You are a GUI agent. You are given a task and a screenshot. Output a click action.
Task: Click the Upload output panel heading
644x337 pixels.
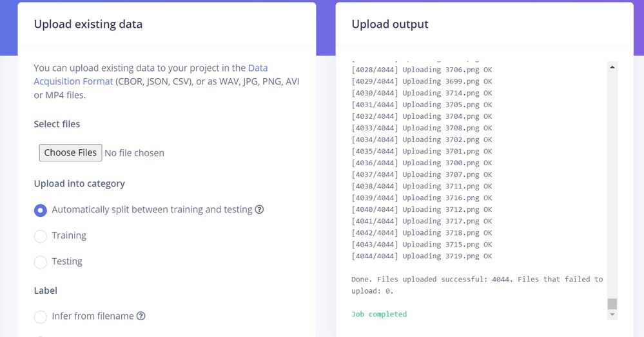click(x=390, y=25)
